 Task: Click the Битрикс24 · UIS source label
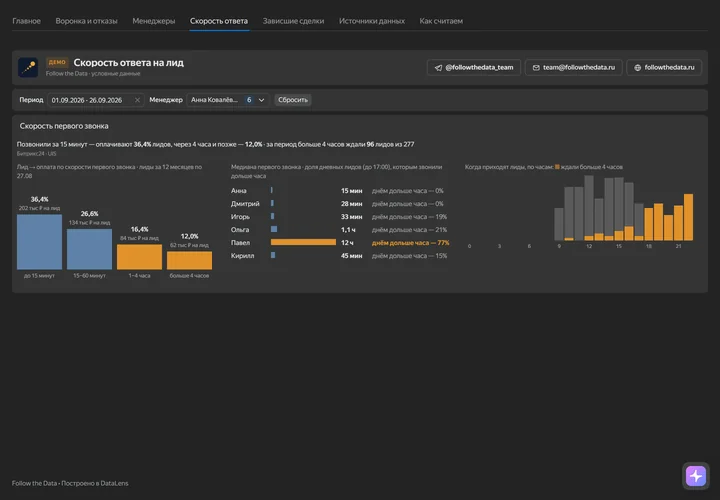[36, 154]
